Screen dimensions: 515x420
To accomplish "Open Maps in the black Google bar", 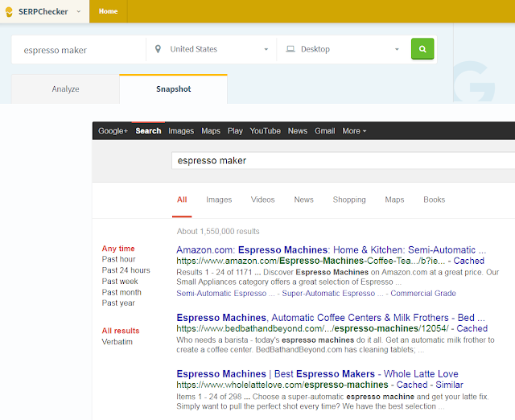I will coord(211,131).
